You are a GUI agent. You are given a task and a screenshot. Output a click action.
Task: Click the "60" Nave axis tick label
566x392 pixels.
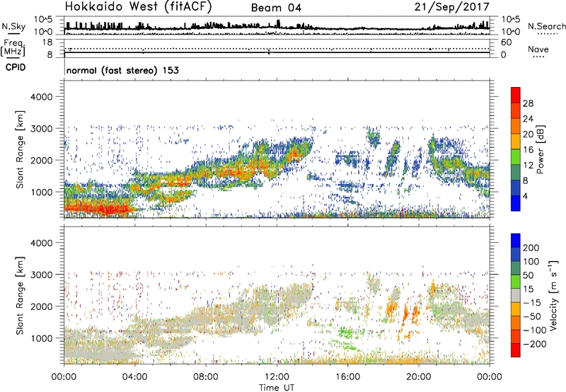pyautogui.click(x=506, y=42)
